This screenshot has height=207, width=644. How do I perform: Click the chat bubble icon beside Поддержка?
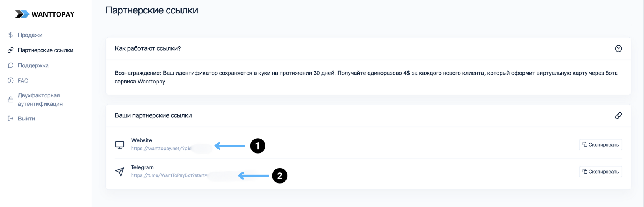[11, 65]
